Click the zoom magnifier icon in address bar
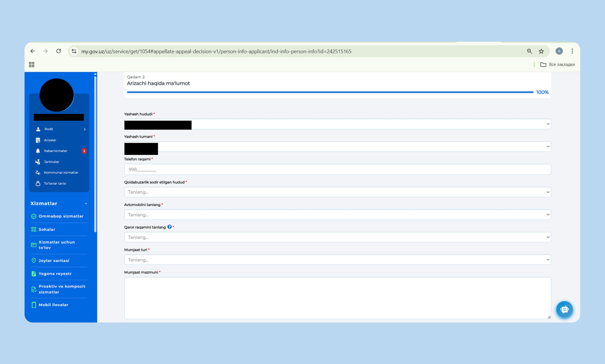 click(x=529, y=51)
